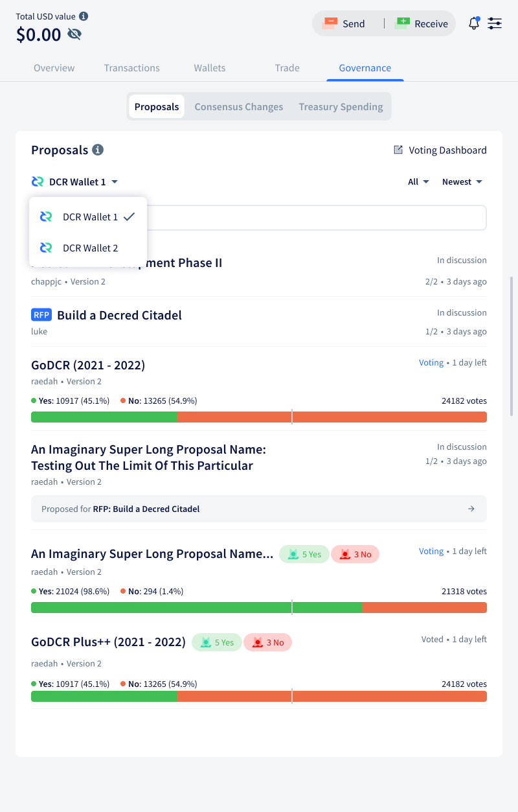Click the Receive wallet icon
Viewport: 518px width, 812px height.
403,23
